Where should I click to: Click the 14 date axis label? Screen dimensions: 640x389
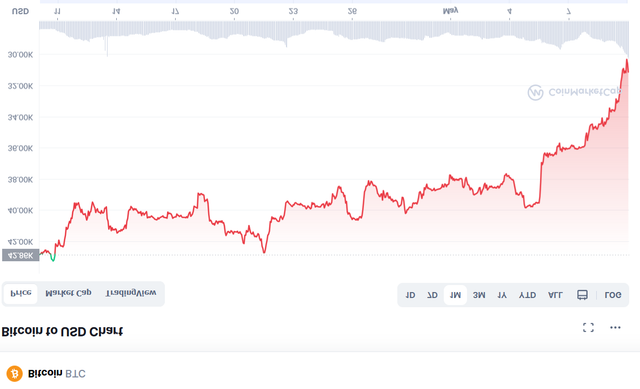[116, 11]
